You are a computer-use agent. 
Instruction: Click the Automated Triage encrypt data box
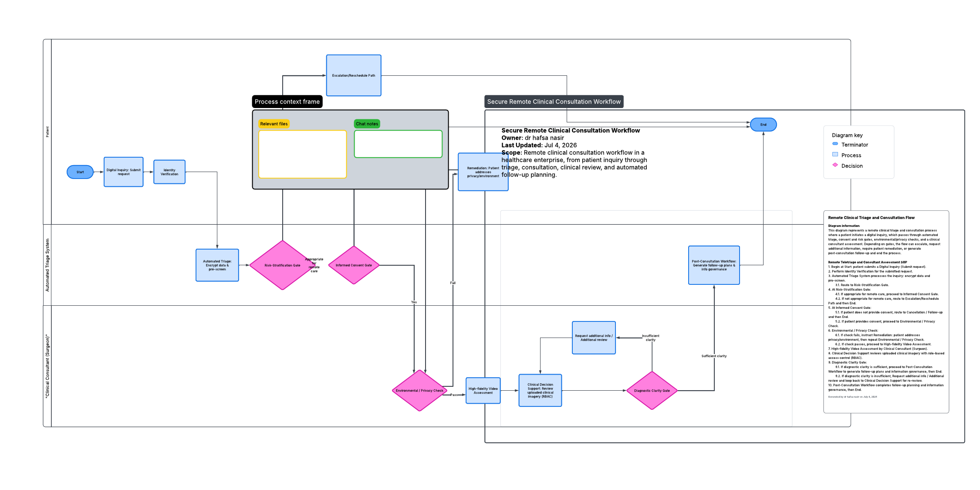coord(217,265)
